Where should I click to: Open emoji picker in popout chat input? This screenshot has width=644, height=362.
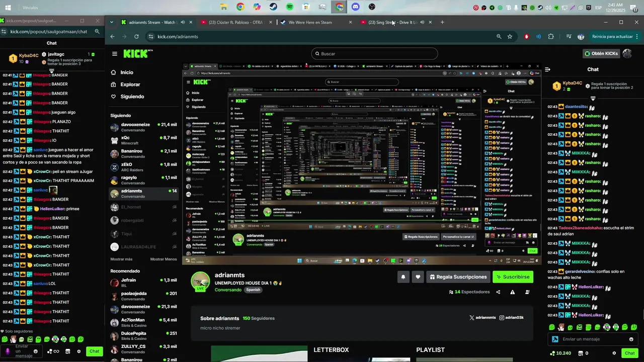click(x=35, y=351)
